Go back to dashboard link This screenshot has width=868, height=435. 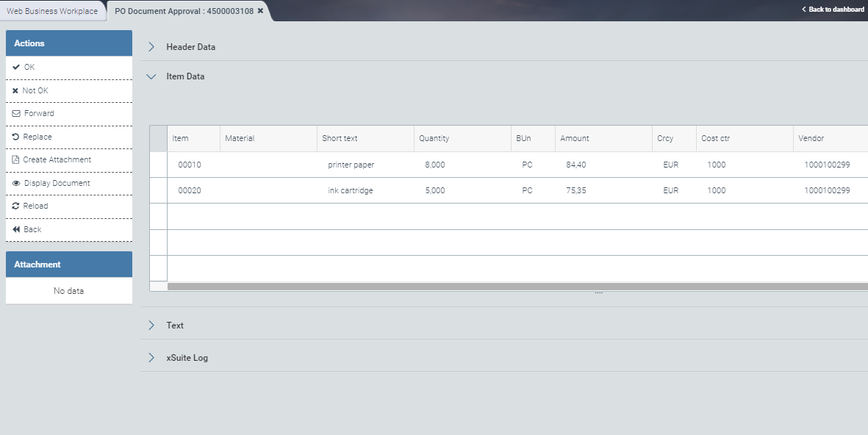(833, 10)
